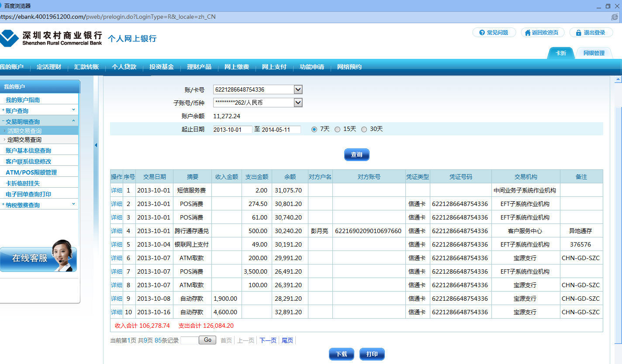The height and width of the screenshot is (364, 622).
Task: Collapse the left sidebar with arrow handle
Action: pos(96,145)
